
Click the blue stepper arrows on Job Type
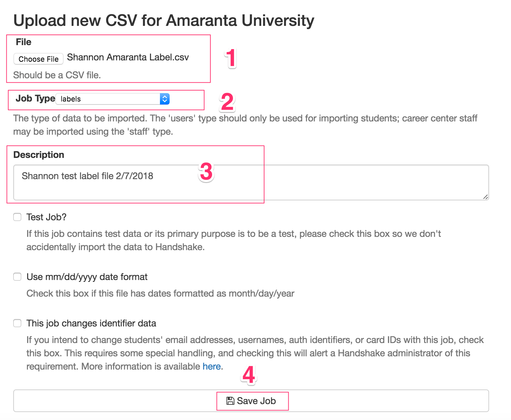(x=165, y=99)
